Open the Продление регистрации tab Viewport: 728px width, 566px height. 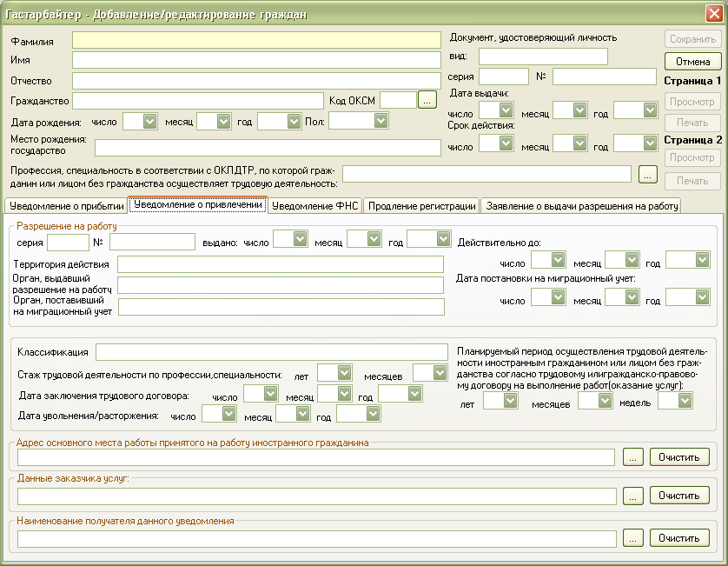click(421, 206)
